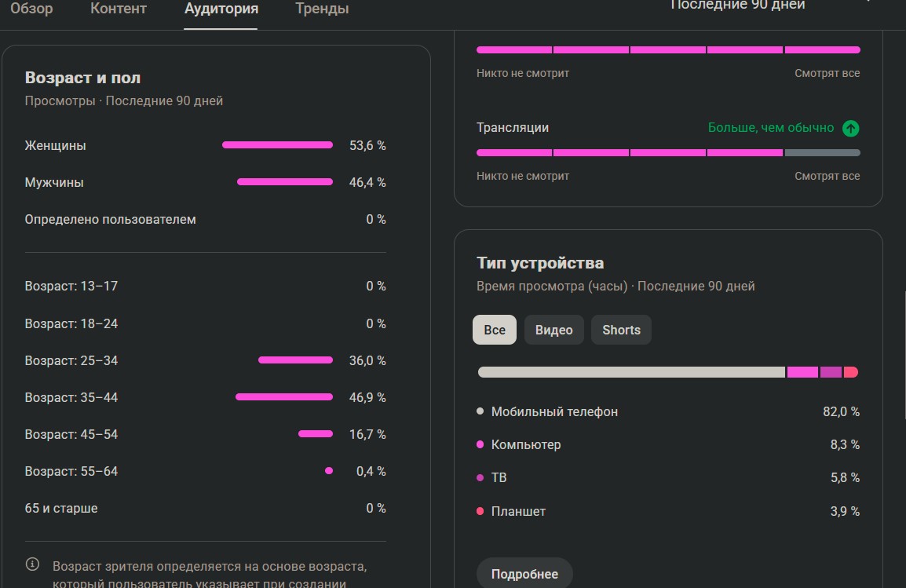This screenshot has height=588, width=906.
Task: Click the green up-arrow icon beside Трансляции
Action: coord(850,128)
